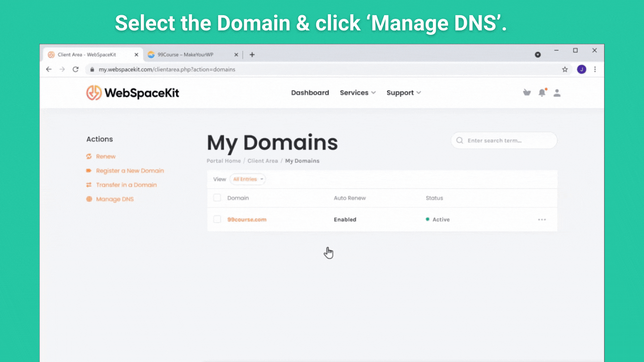Expand the Services dropdown menu
Screen dimensions: 644x362
click(x=357, y=93)
